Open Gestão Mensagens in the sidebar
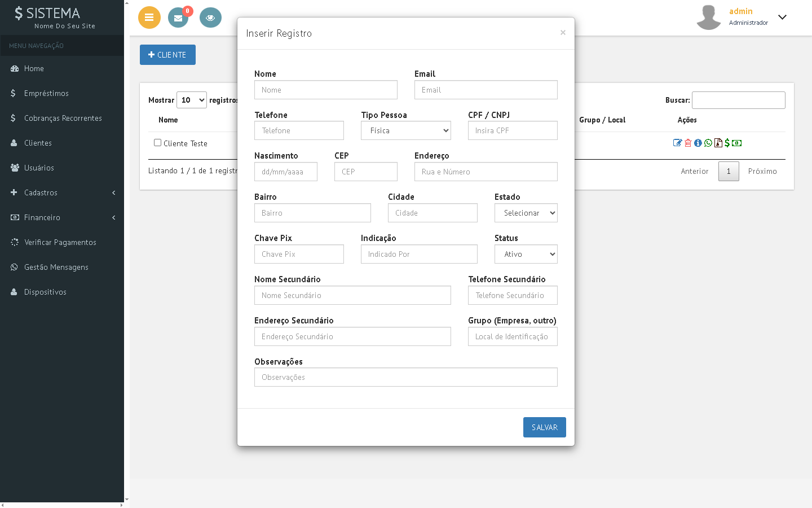812x508 pixels. coord(56,267)
